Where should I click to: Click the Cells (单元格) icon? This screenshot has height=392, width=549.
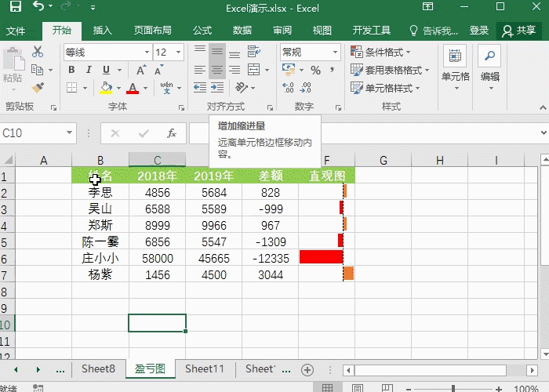pos(455,56)
